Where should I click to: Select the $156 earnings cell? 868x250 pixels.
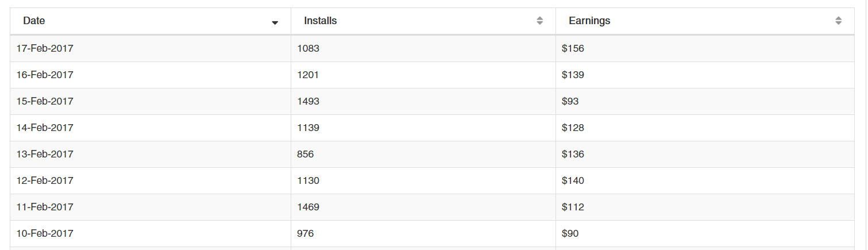[706, 49]
